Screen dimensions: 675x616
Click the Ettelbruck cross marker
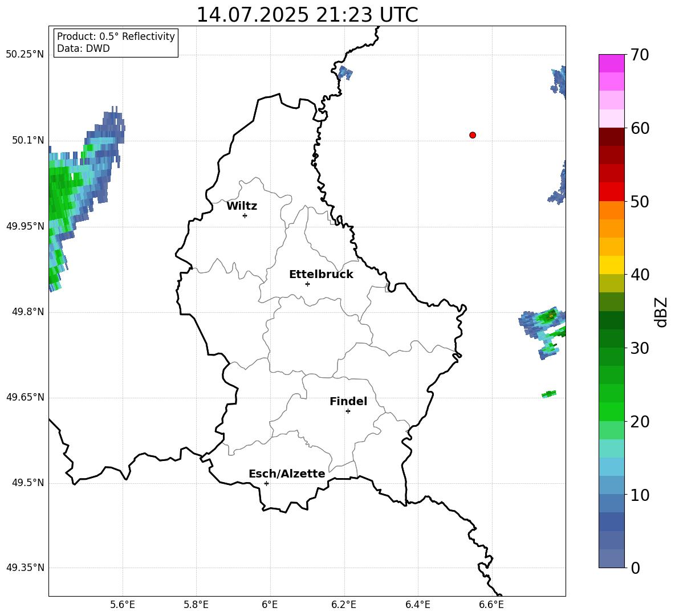pos(307,284)
